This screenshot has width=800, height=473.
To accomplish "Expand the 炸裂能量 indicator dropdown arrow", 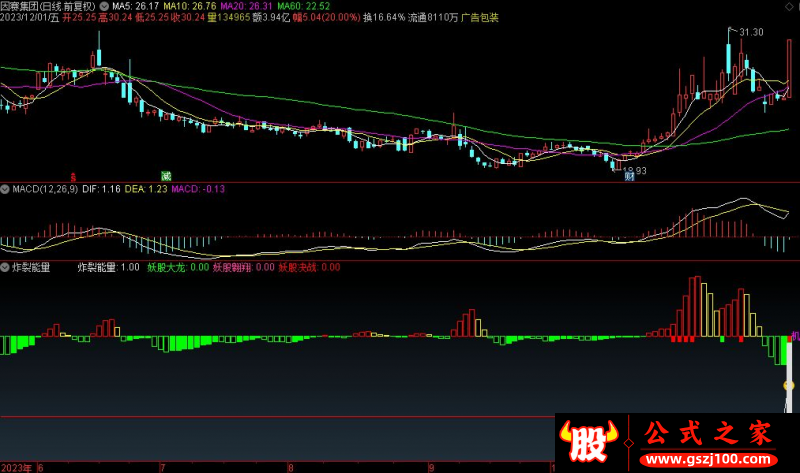I will [6, 268].
